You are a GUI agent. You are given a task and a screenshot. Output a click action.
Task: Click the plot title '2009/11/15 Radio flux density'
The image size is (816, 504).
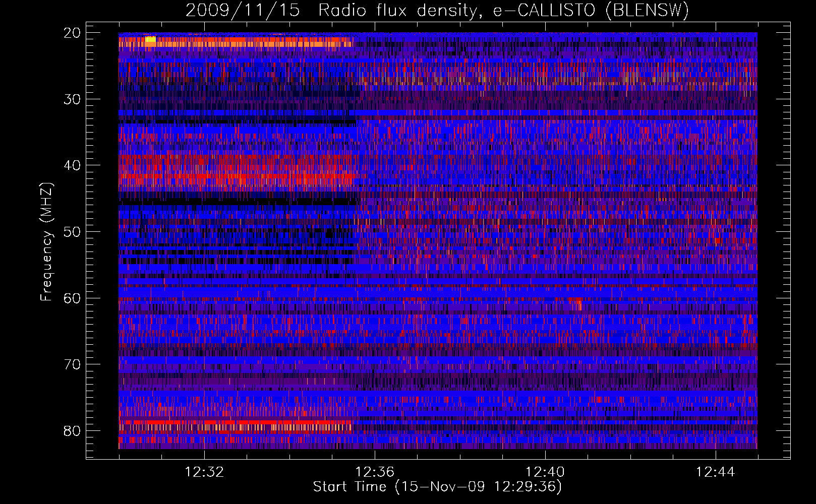point(331,11)
